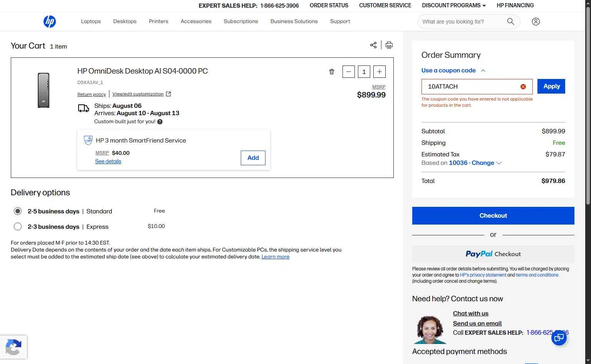This screenshot has width=591, height=364.
Task: Open Desktops menu
Action: pos(125,21)
